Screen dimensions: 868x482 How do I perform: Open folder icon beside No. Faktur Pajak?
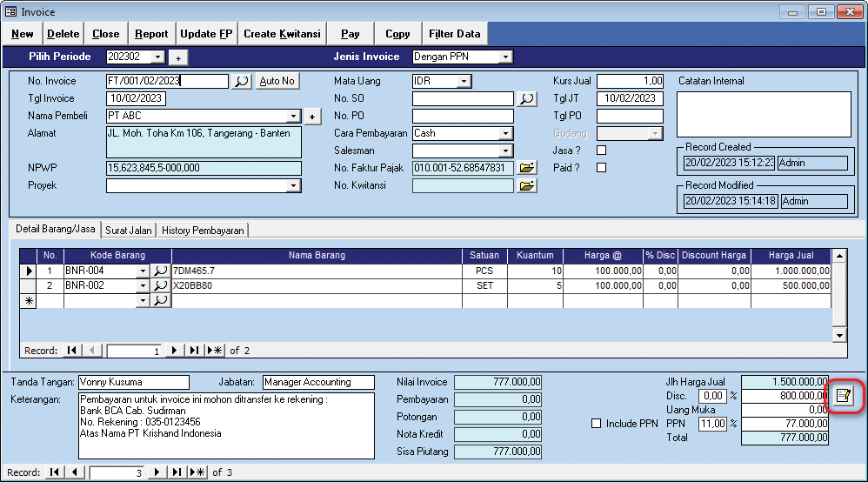[x=527, y=168]
